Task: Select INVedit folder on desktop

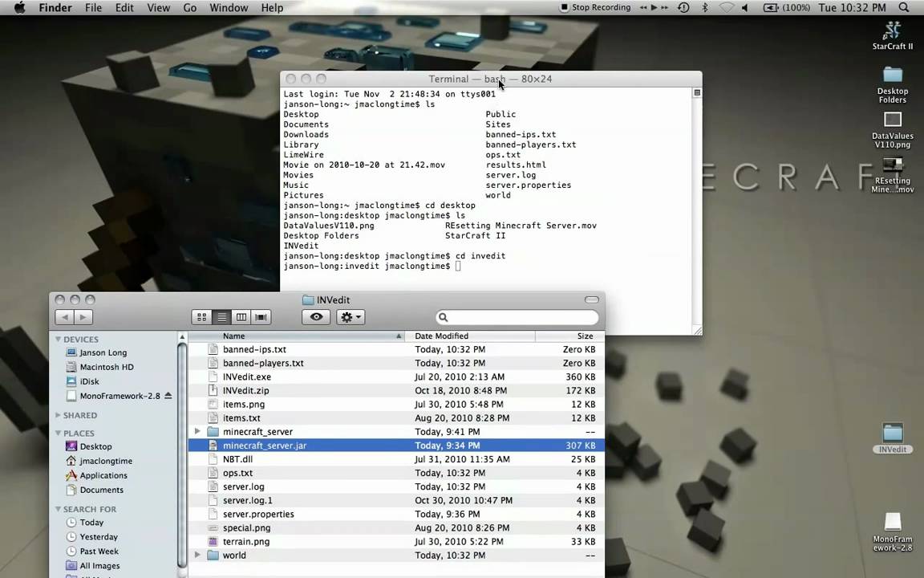Action: (892, 438)
